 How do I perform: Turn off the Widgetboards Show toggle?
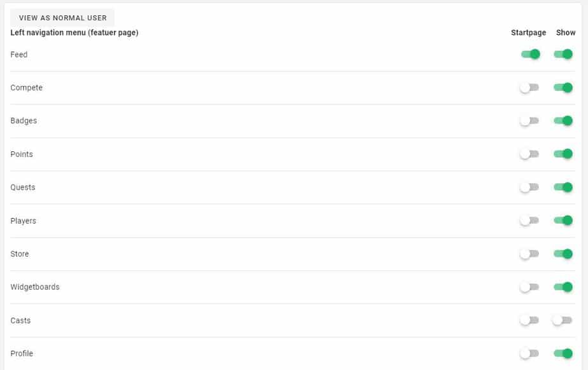click(x=563, y=287)
